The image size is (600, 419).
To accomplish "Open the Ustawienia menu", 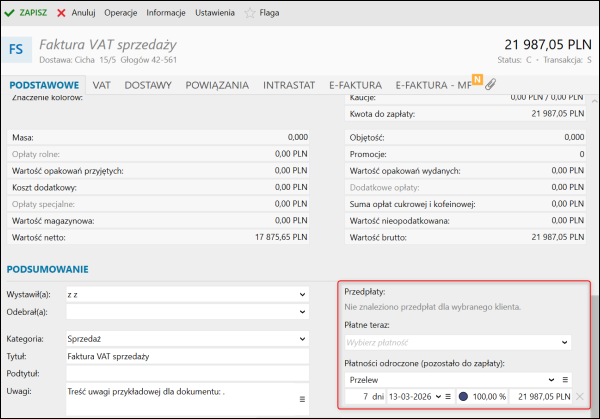I will [x=213, y=14].
